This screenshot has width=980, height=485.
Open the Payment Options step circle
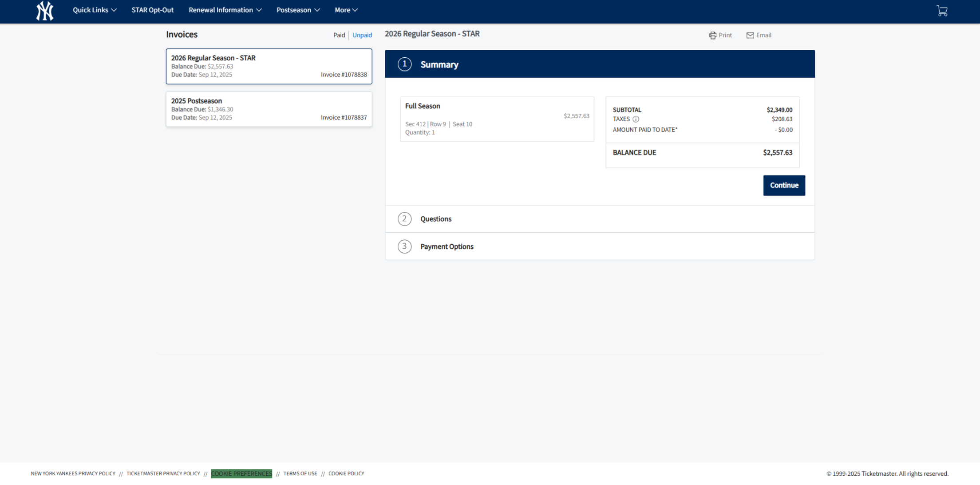(x=404, y=246)
